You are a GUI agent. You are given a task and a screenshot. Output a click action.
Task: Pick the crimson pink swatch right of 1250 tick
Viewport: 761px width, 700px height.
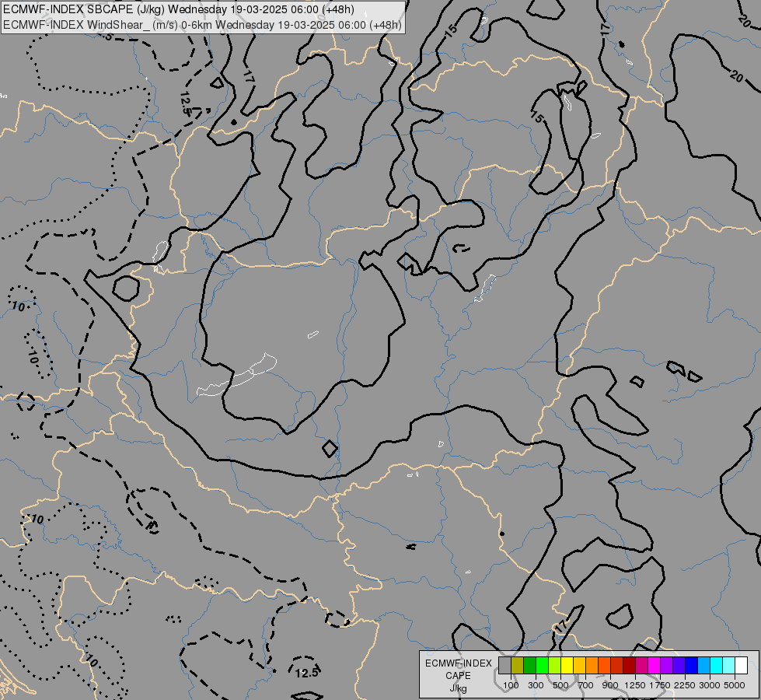pos(641,666)
